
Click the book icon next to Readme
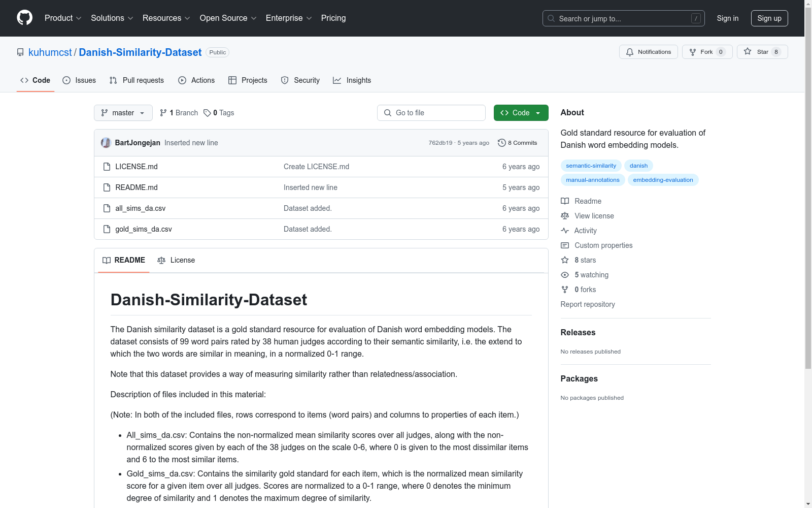coord(565,201)
